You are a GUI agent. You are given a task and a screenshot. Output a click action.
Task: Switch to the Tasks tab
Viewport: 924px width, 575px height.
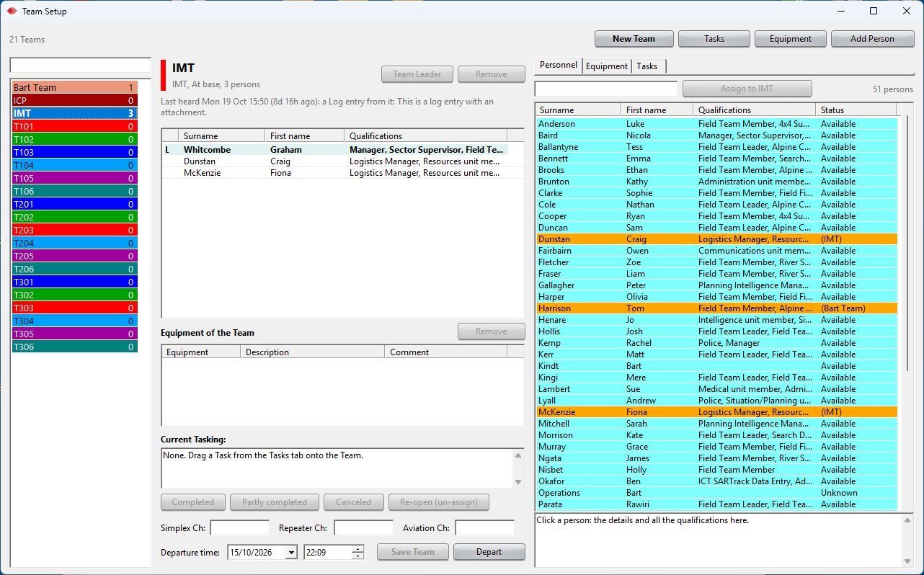(647, 66)
